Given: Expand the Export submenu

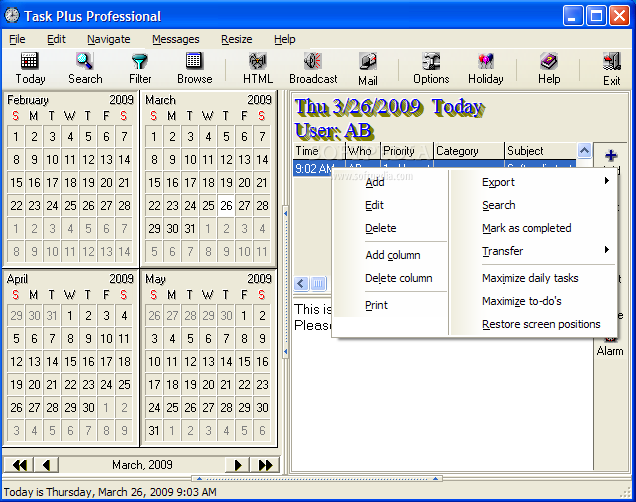Looking at the screenshot, I should click(533, 182).
